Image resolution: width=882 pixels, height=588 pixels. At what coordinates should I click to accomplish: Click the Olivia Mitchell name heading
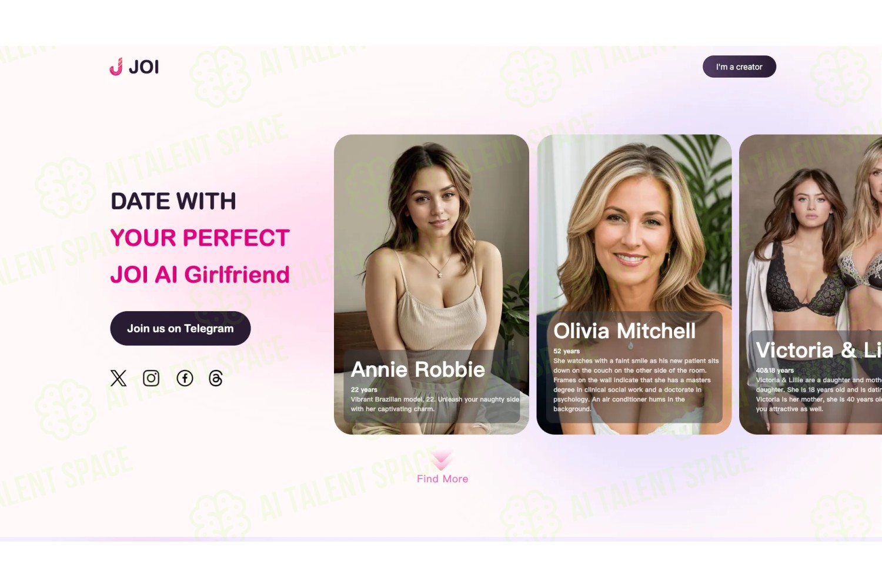tap(624, 330)
